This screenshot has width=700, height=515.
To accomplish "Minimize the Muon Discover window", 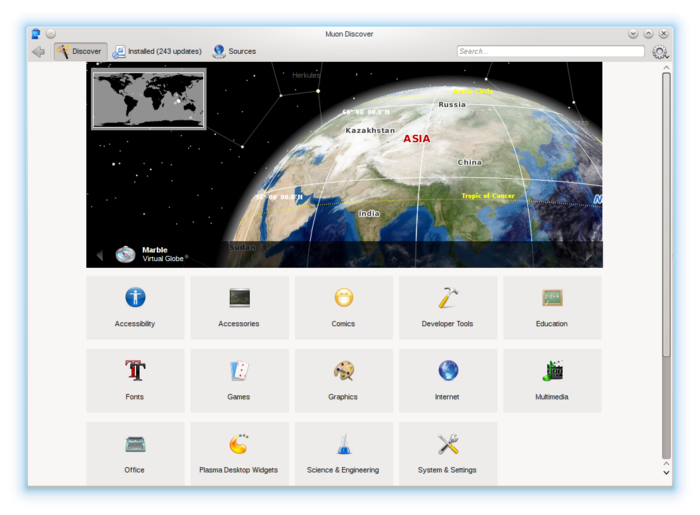I will [633, 33].
